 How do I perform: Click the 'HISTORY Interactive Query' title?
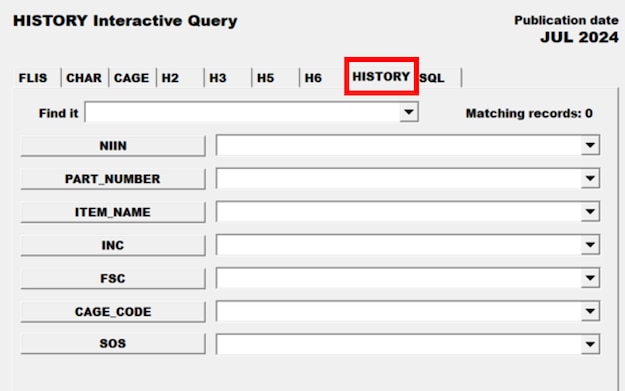coord(125,21)
